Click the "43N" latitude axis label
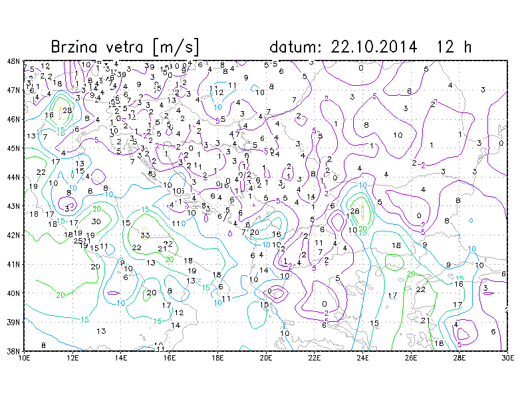 13,206
